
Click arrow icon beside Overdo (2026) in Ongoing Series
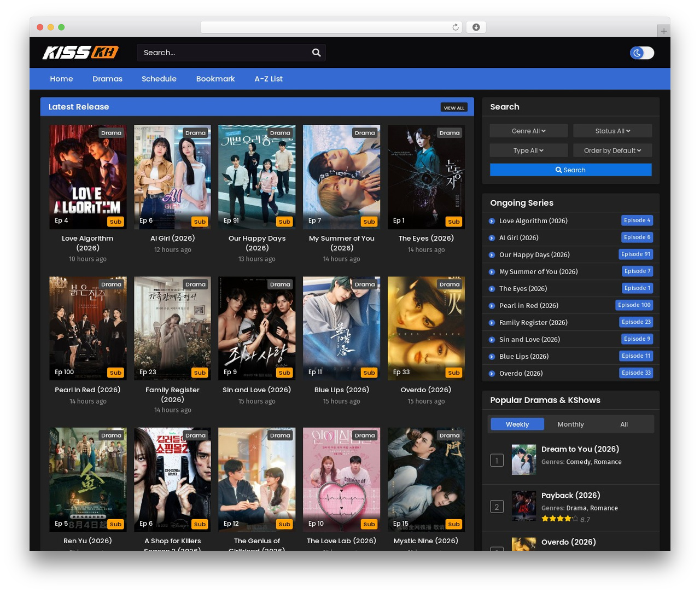pos(492,374)
